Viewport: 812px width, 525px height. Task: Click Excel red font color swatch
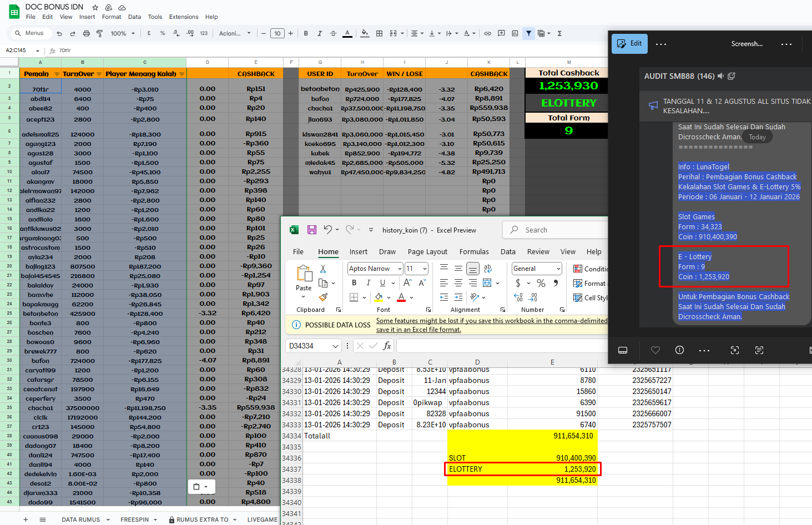pyautogui.click(x=401, y=297)
